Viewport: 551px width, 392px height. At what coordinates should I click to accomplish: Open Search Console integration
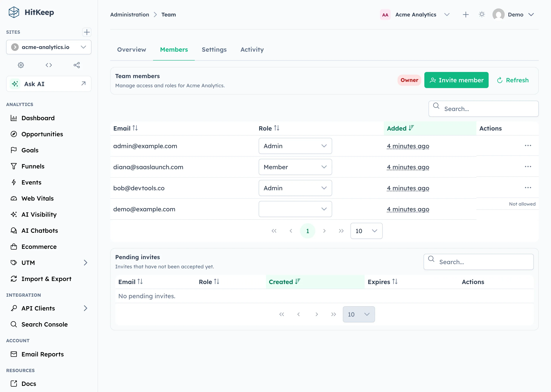[49, 324]
